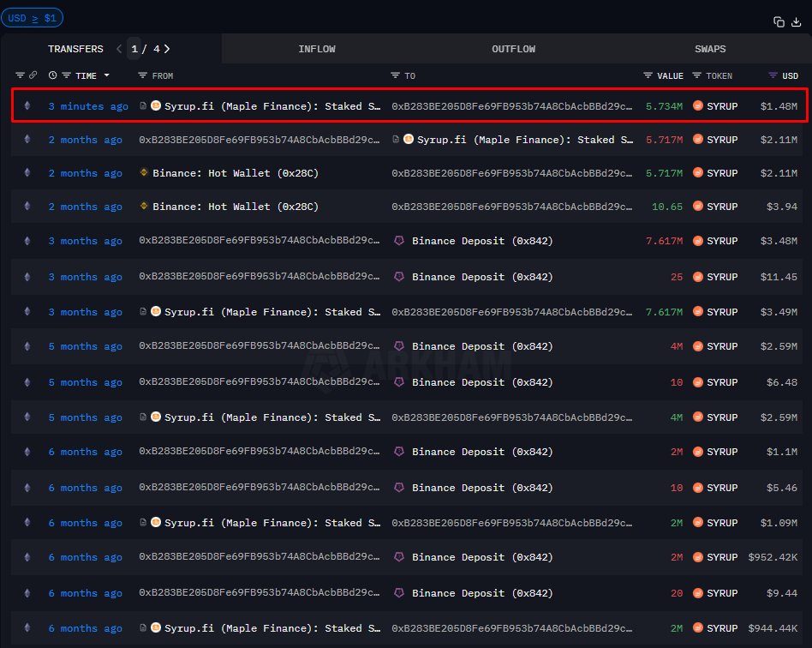Download transfers using the download icon

point(797,21)
